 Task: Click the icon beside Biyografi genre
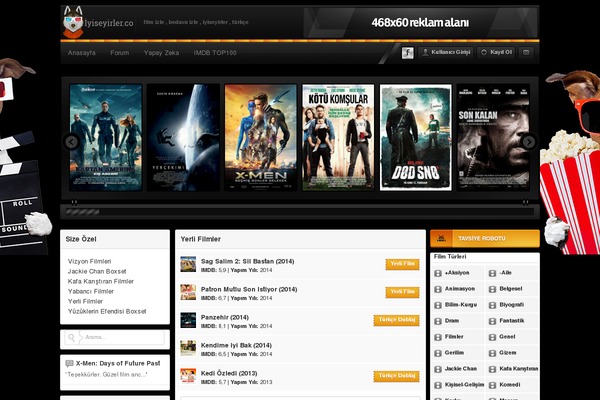tap(492, 305)
